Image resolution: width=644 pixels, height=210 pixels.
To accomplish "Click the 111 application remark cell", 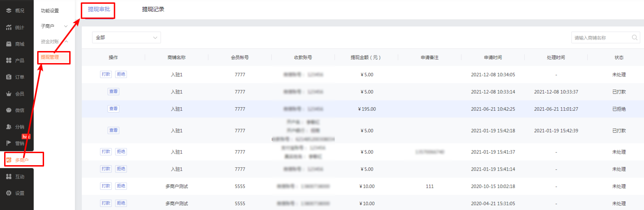I will pos(430,186).
